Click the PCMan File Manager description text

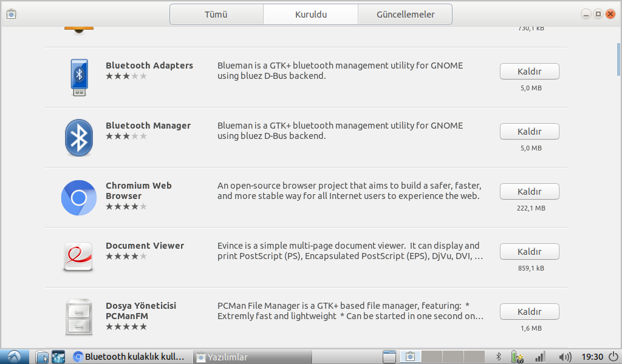point(350,311)
